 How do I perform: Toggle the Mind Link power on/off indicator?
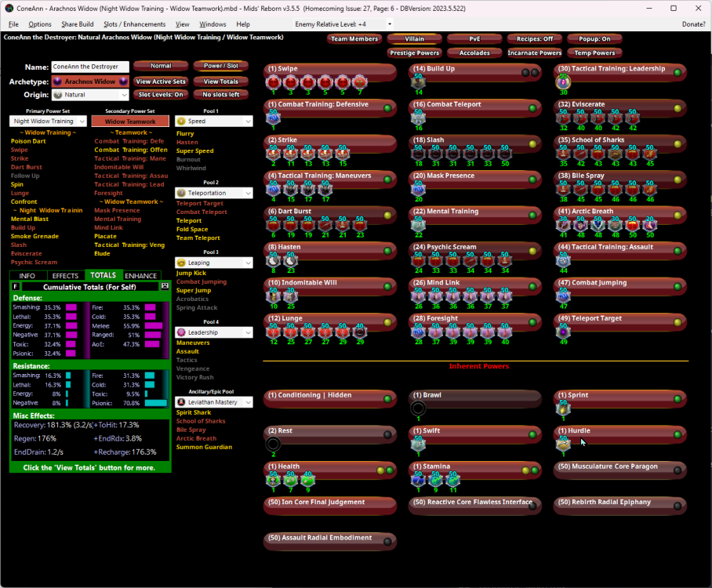coord(532,286)
